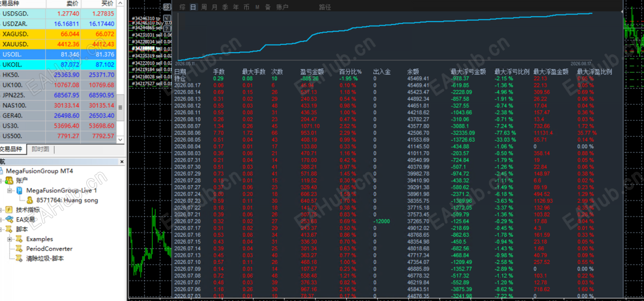Viewport: 644px width, 301px height.
Task: Select the 日 daily period tab
Action: click(x=193, y=7)
